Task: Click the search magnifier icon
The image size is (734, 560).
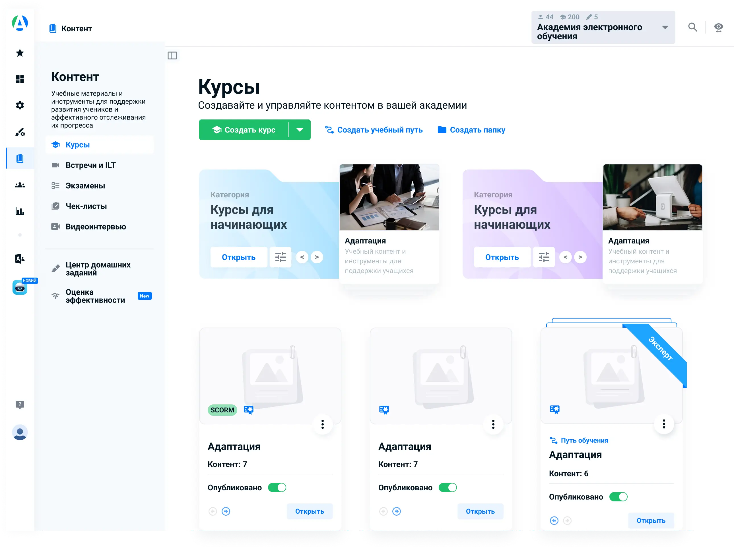Action: pos(693,27)
